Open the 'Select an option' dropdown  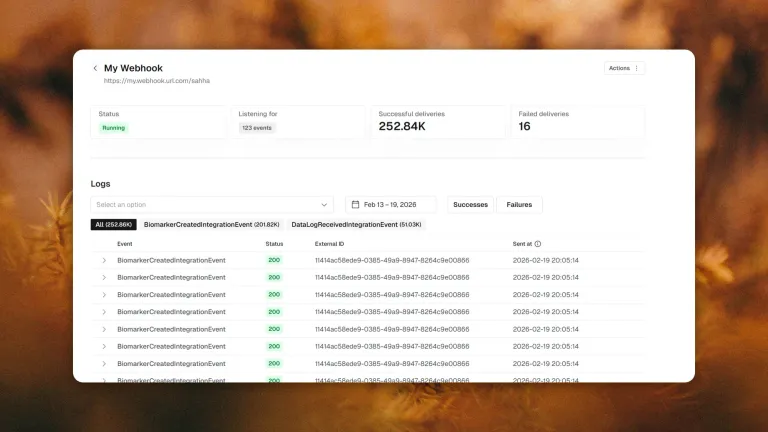tap(212, 205)
